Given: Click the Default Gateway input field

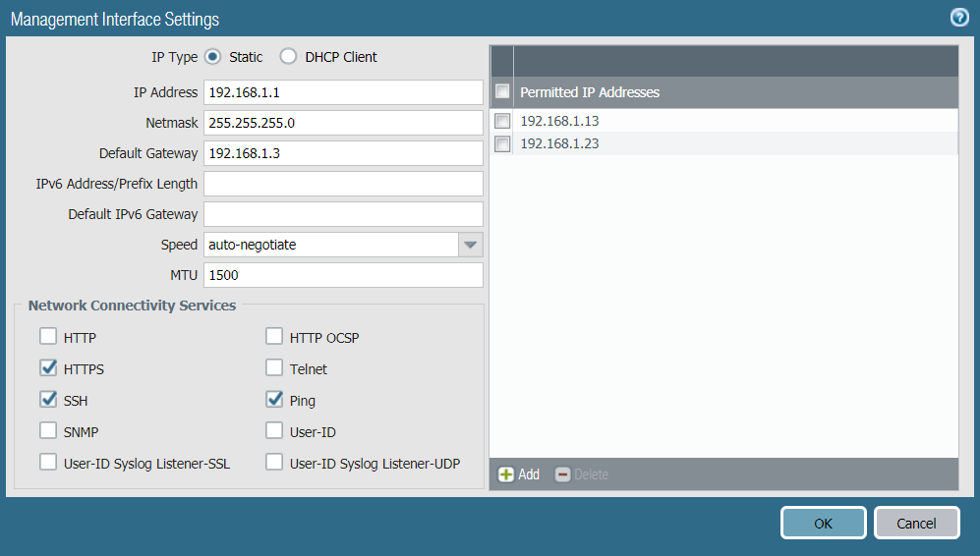Looking at the screenshot, I should tap(343, 153).
